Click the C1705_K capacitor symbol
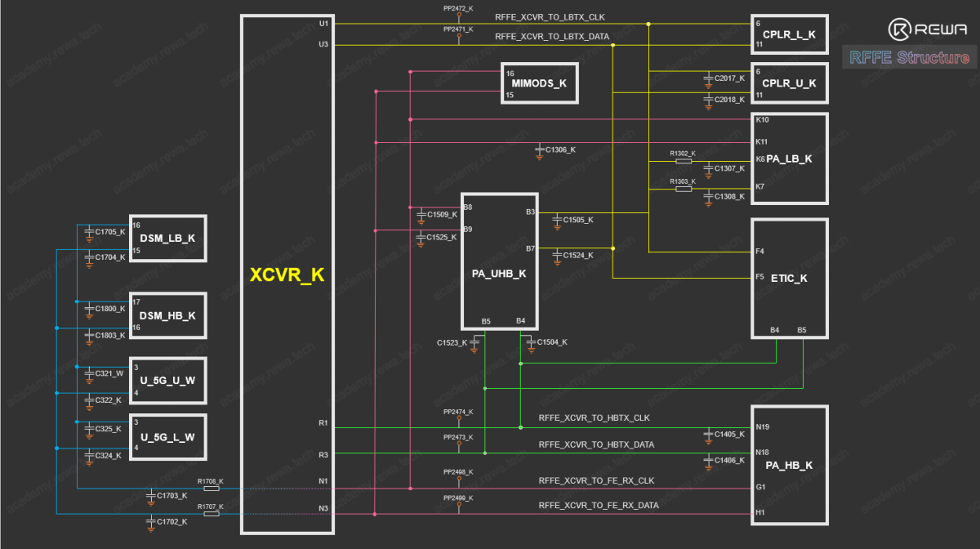This screenshot has width=980, height=549. pyautogui.click(x=89, y=233)
